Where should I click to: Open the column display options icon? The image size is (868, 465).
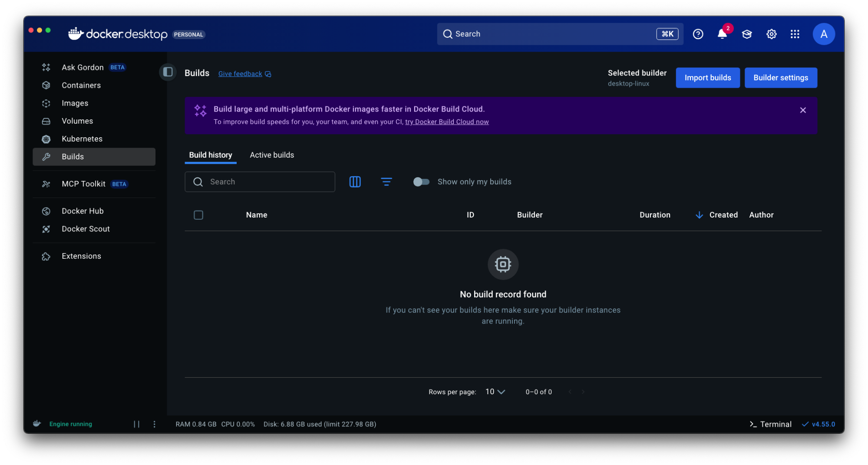[x=355, y=181]
